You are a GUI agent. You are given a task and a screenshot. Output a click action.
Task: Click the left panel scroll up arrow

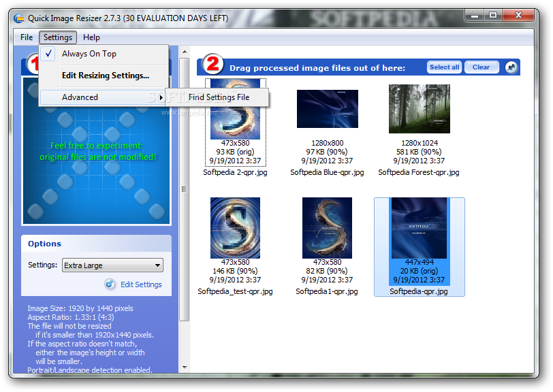coord(185,52)
